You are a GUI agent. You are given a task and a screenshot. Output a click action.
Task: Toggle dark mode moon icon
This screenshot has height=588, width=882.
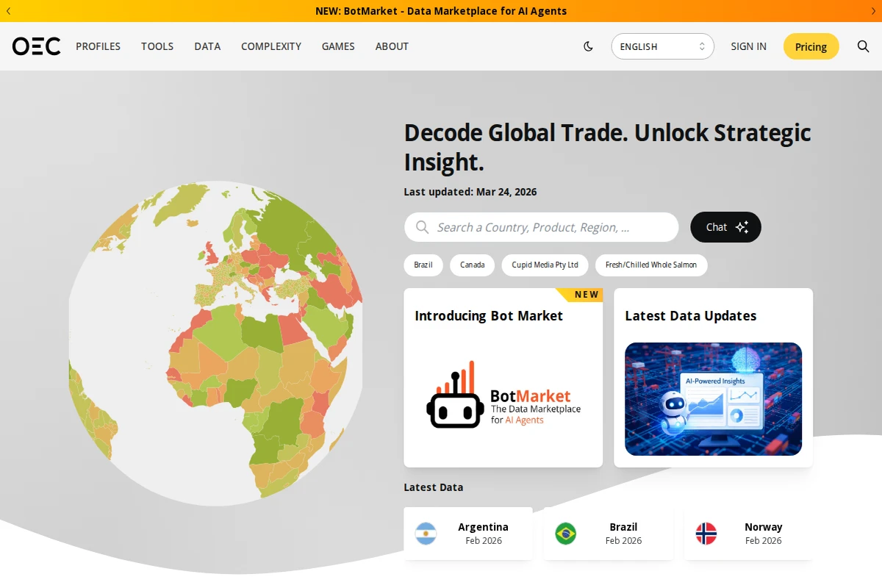588,46
